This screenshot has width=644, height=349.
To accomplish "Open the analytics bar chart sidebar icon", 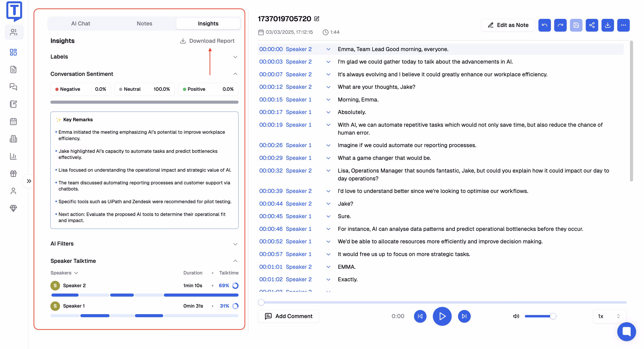I will click(13, 156).
